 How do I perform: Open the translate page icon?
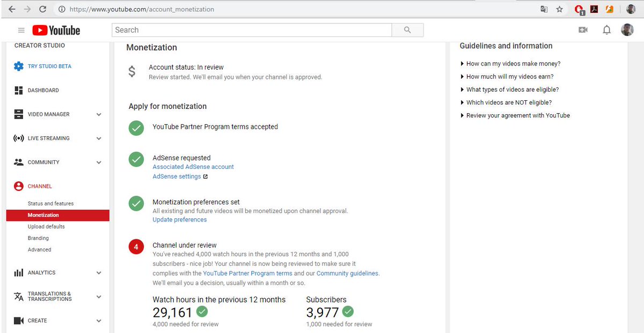(544, 9)
